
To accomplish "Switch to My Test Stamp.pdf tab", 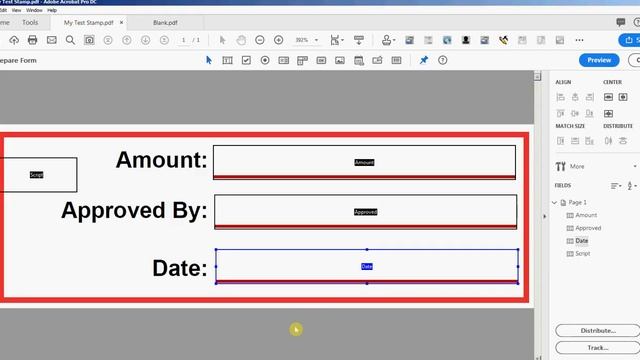I will [x=88, y=23].
